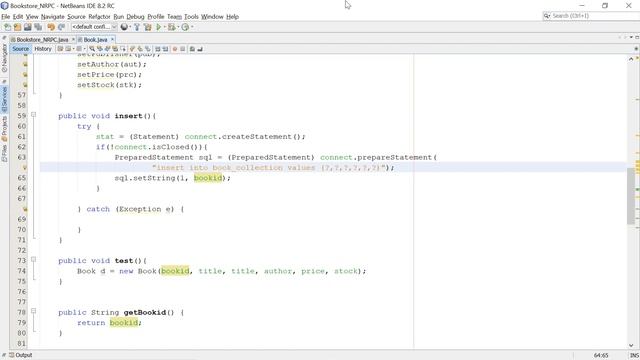
Task: Go to Next Bookmark icon
Action: point(140,49)
